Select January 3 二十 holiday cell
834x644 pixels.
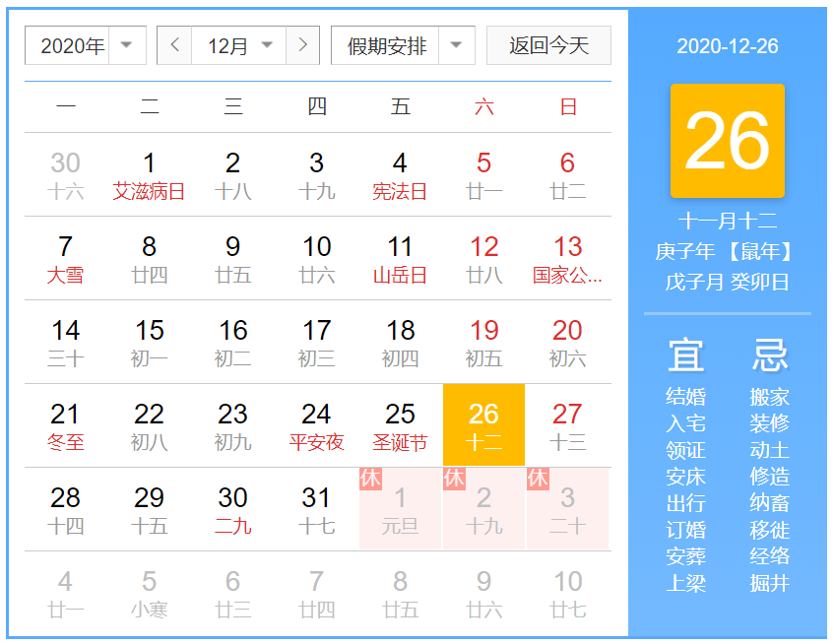point(567,509)
